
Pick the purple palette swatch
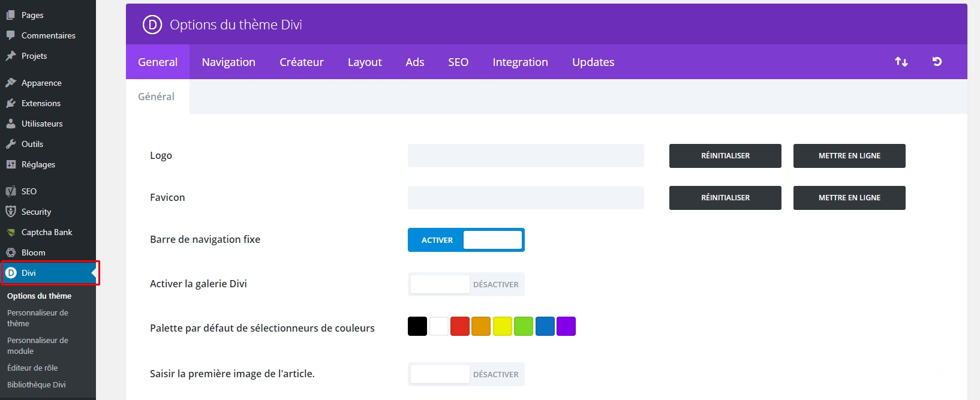[566, 326]
